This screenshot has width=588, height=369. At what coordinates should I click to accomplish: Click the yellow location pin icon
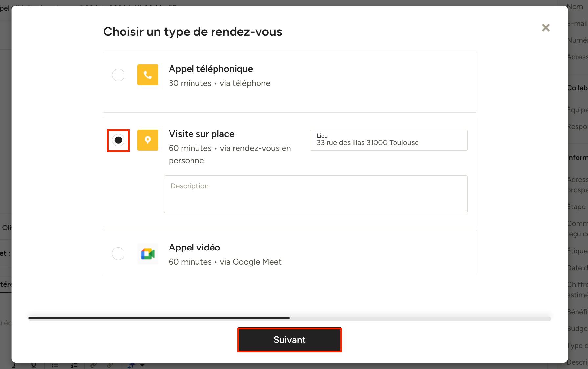pyautogui.click(x=148, y=140)
